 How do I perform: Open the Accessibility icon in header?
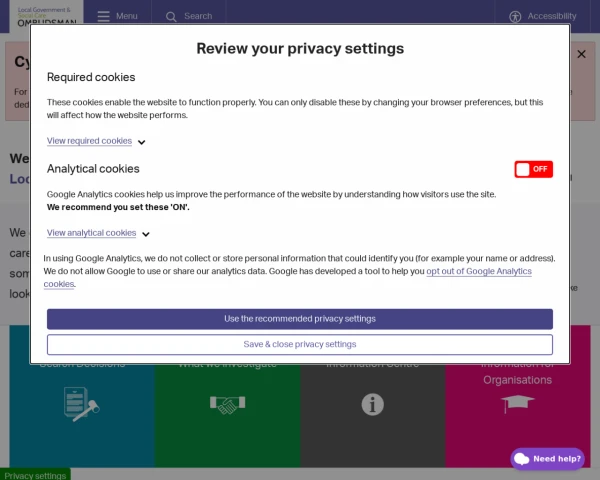[516, 16]
